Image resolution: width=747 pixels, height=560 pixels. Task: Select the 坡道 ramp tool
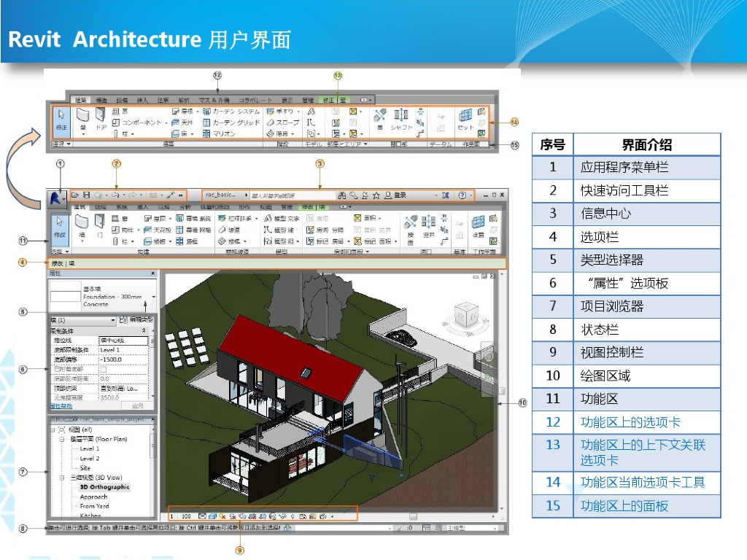click(x=229, y=230)
